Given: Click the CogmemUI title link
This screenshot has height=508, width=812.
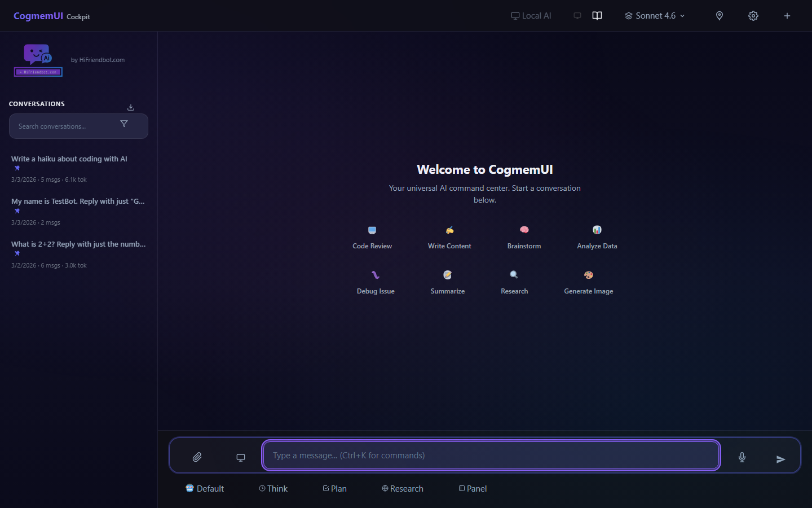Looking at the screenshot, I should (38, 16).
